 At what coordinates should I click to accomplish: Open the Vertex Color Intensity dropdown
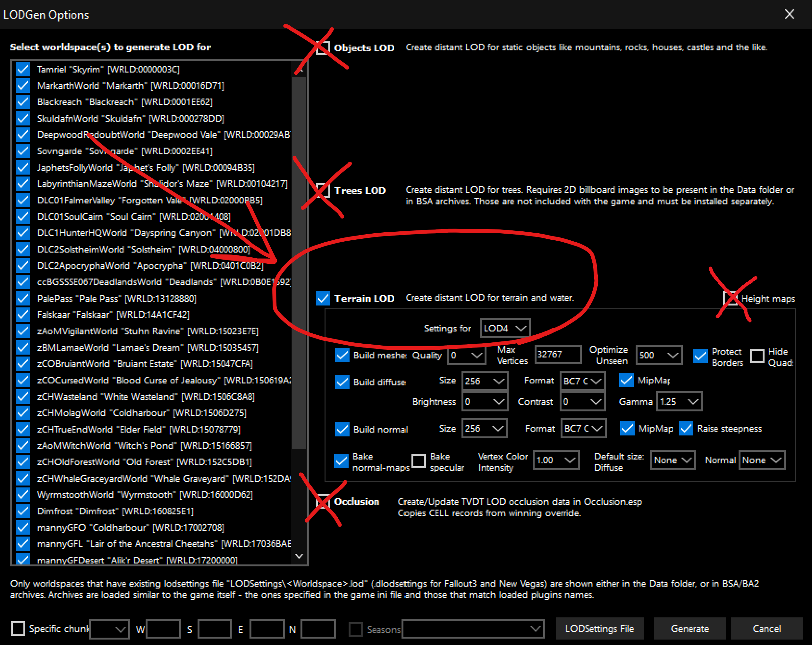(555, 460)
